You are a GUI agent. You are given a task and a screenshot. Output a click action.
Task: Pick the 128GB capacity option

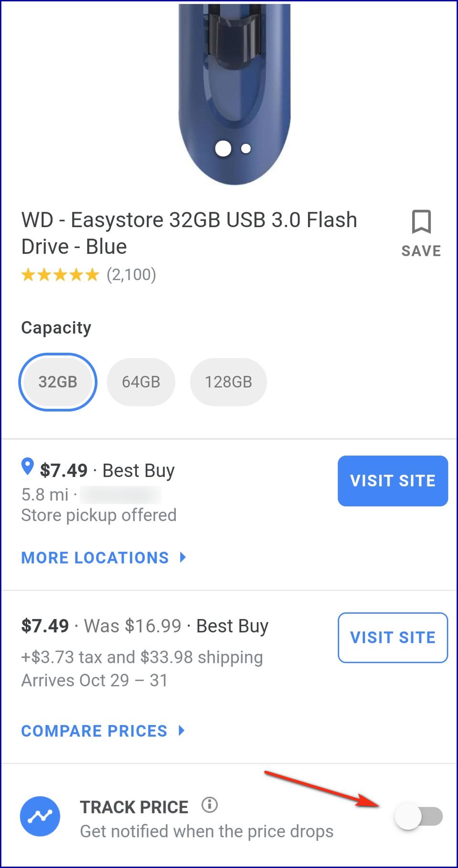pyautogui.click(x=228, y=382)
